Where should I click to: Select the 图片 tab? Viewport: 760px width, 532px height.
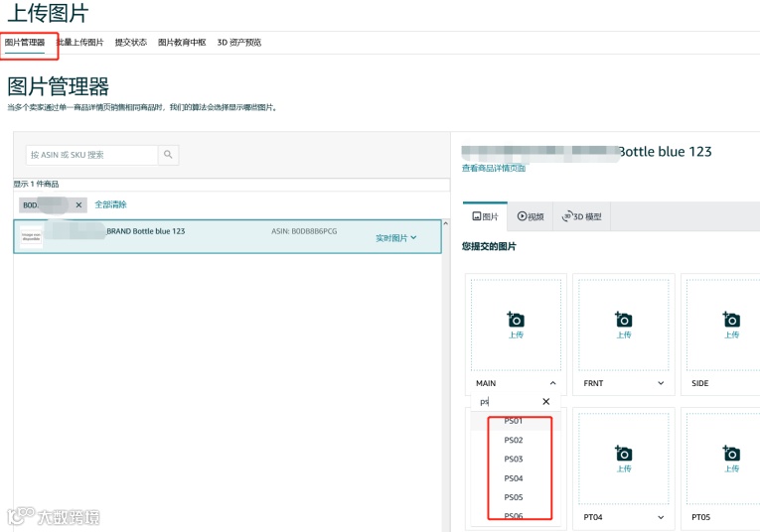click(485, 216)
